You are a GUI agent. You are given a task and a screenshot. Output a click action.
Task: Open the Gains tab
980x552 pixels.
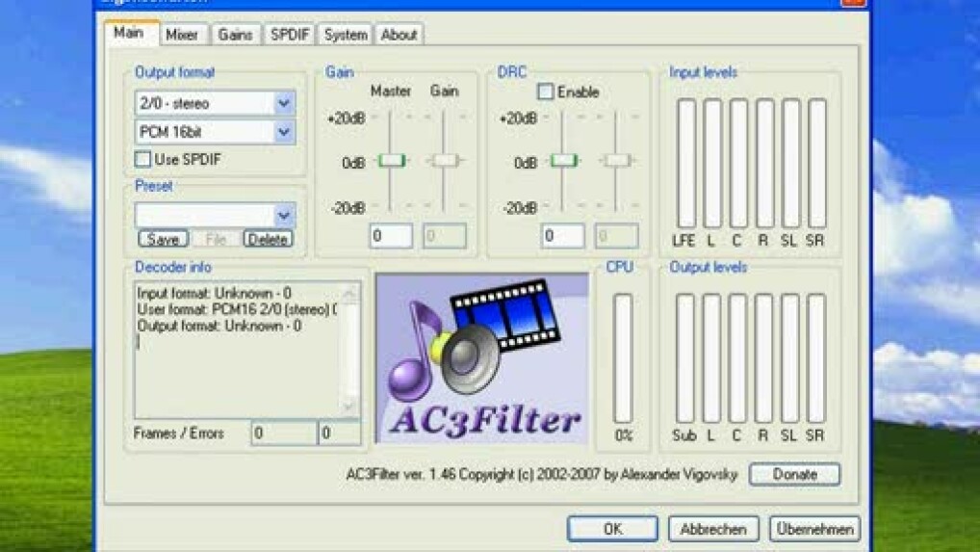tap(235, 35)
